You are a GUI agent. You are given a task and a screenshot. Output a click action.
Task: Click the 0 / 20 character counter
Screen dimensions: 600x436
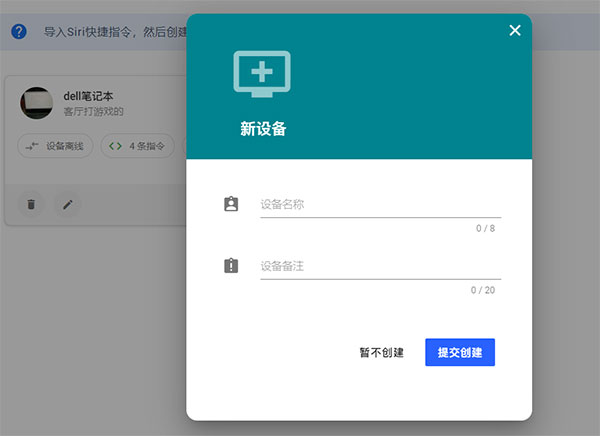click(483, 290)
